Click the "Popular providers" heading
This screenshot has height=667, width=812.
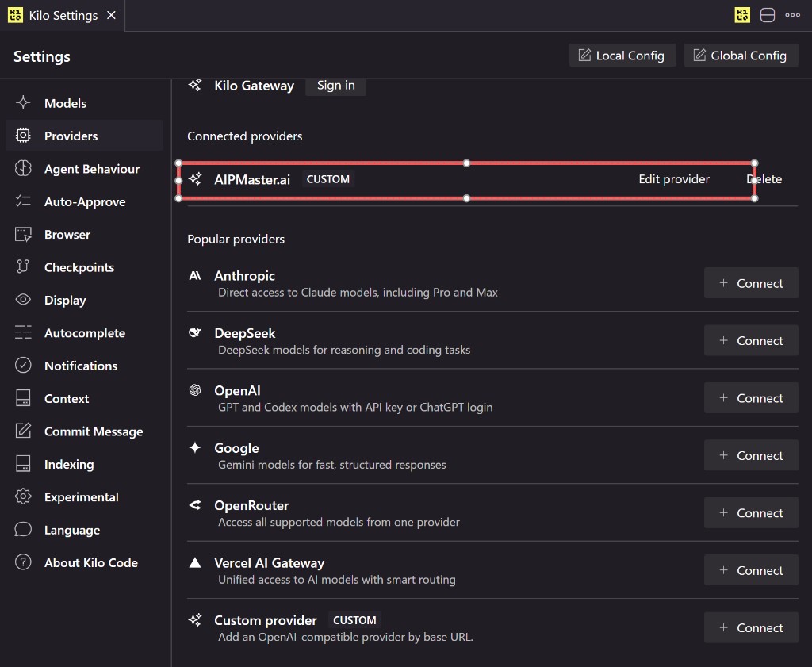pyautogui.click(x=236, y=240)
